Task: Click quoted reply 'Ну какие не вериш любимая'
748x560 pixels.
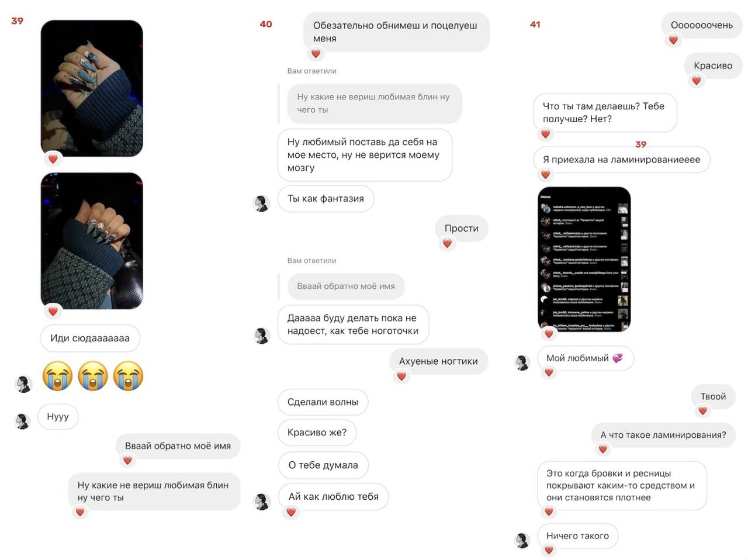Action: point(375,103)
